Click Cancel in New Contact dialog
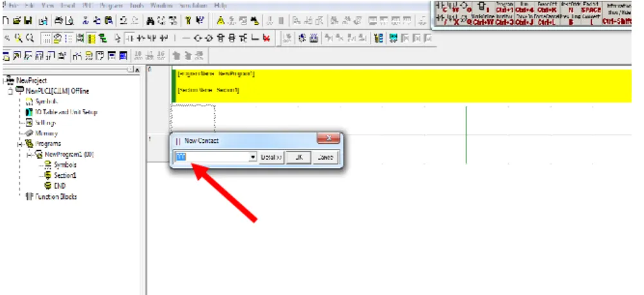 [326, 157]
